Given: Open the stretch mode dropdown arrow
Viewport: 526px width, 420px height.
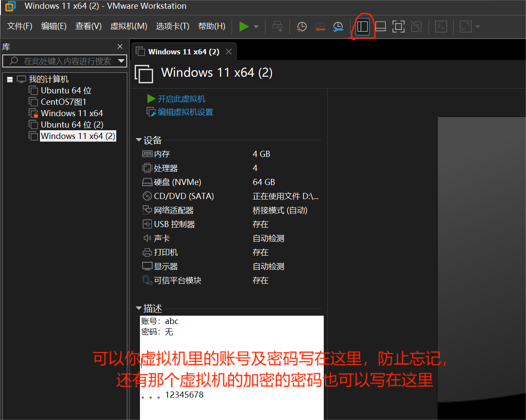Looking at the screenshot, I should [478, 26].
